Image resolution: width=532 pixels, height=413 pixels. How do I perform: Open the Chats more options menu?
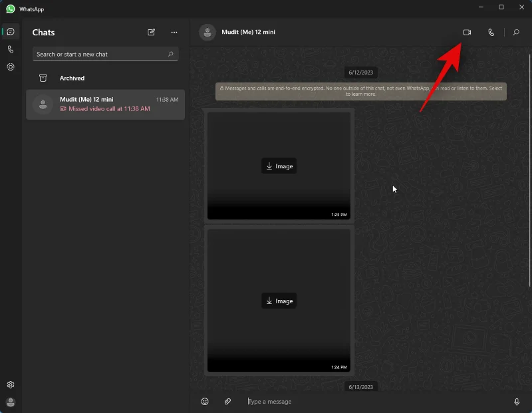point(174,32)
